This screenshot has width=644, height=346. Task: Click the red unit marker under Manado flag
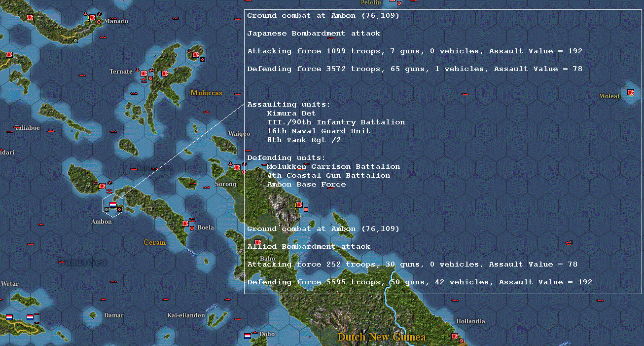coord(99,22)
